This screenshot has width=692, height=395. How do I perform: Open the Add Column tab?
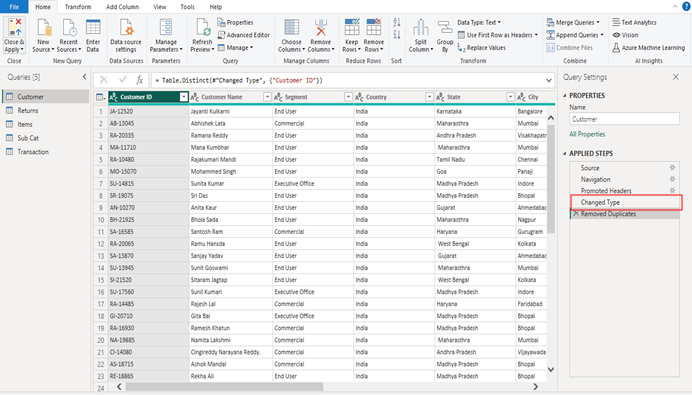(122, 7)
